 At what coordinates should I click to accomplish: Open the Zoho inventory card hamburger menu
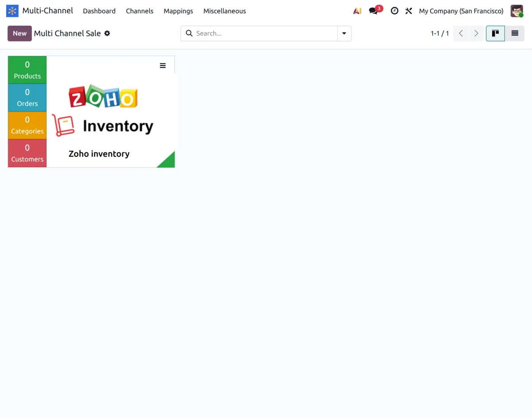(x=163, y=66)
